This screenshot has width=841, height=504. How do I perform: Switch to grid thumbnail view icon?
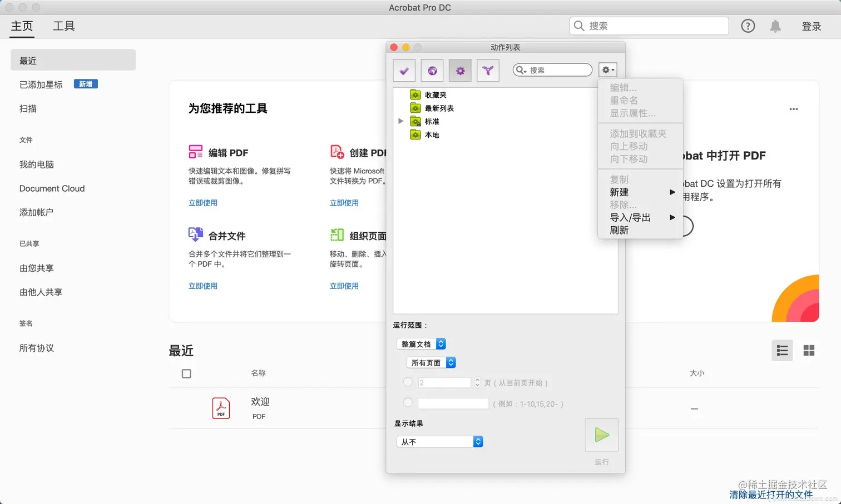pos(809,351)
